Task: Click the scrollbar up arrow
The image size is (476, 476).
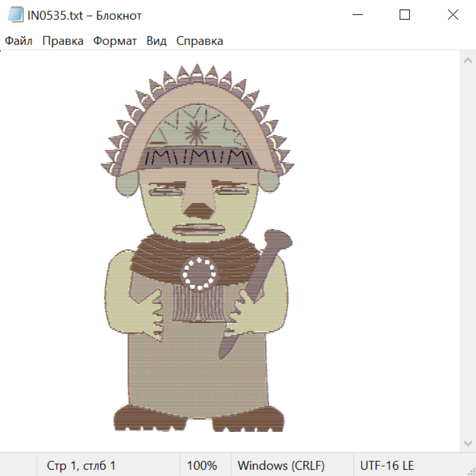Action: point(468,60)
